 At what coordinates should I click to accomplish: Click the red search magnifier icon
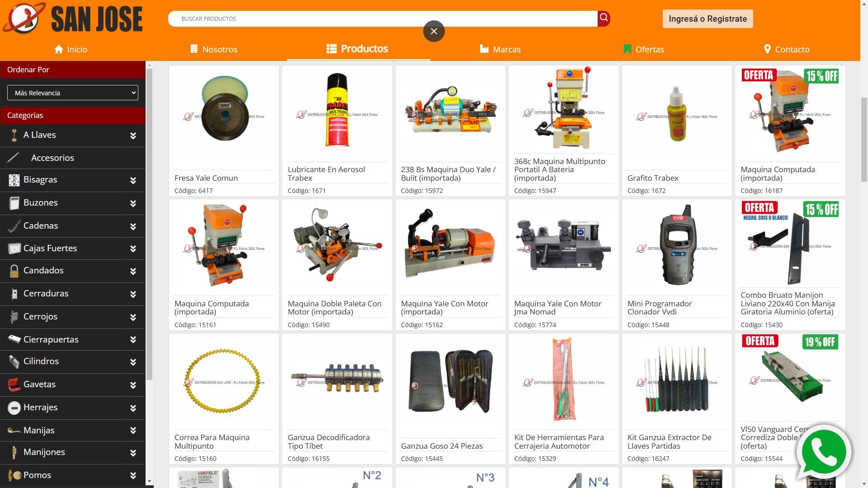tap(604, 19)
